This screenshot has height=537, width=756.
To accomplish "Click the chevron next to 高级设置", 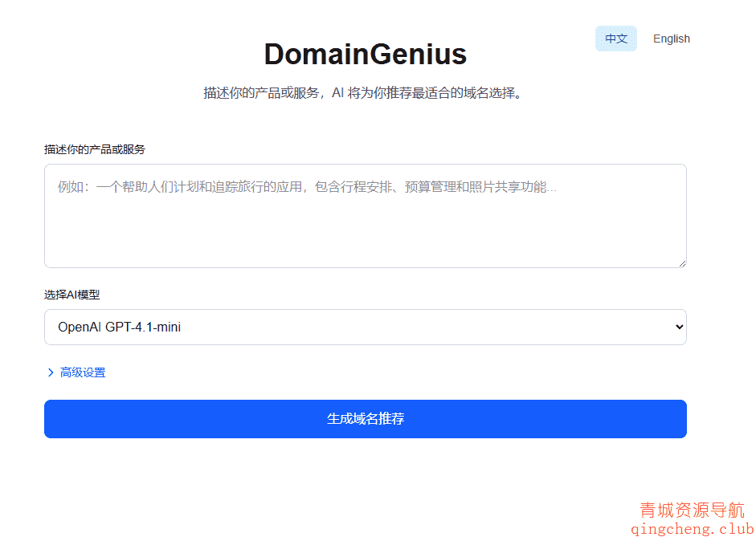I will tap(50, 372).
